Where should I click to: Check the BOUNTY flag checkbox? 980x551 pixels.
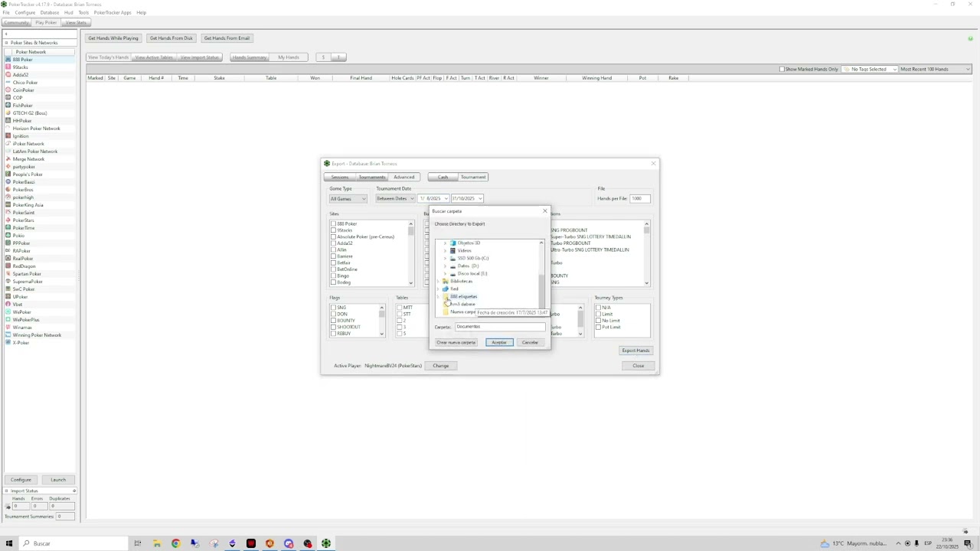pos(334,321)
